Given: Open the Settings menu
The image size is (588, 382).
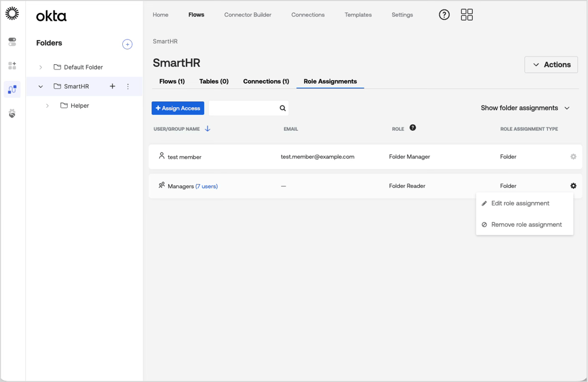Looking at the screenshot, I should [402, 15].
